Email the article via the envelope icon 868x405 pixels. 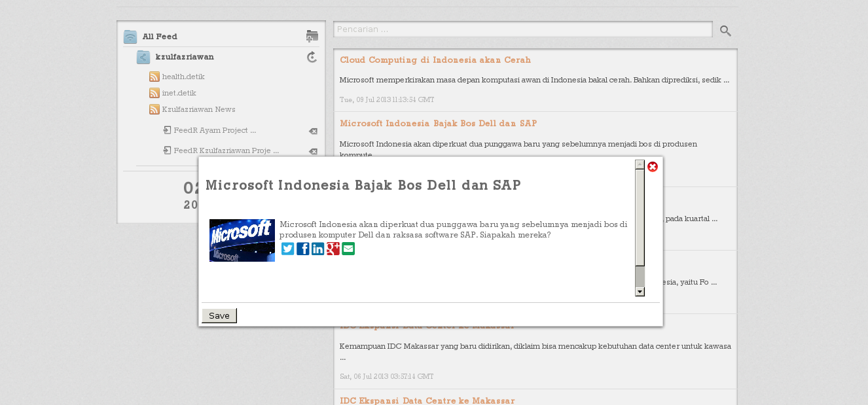point(348,249)
